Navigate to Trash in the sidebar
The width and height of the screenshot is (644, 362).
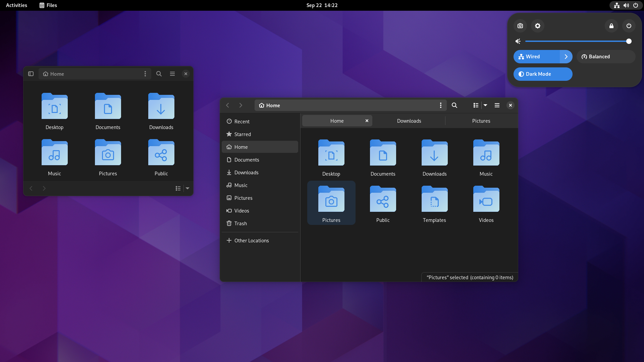point(240,223)
